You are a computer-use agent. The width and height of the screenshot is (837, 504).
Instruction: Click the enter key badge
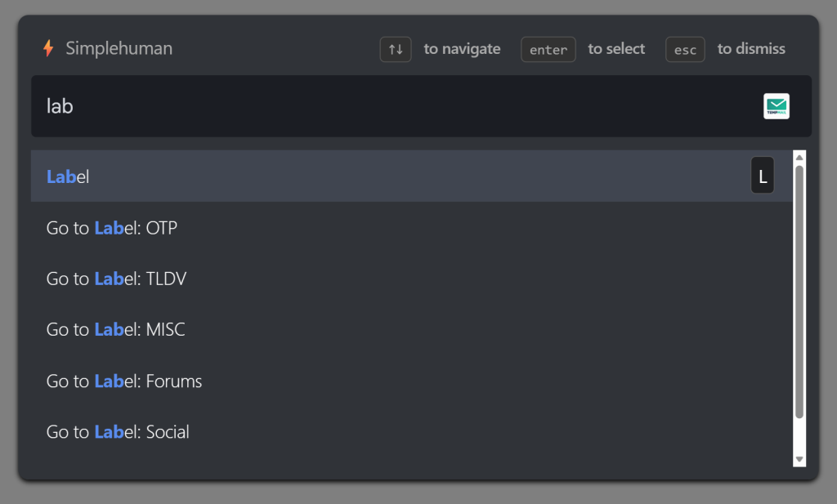[548, 50]
